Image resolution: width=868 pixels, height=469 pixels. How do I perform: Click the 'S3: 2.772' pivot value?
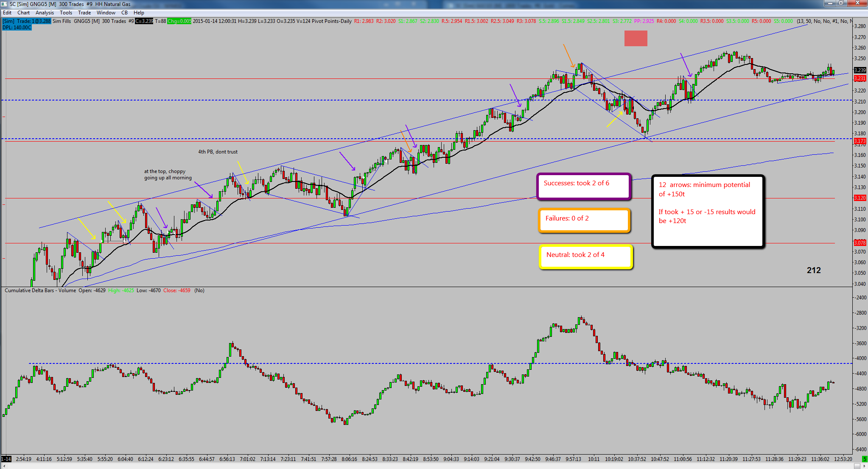click(x=622, y=21)
